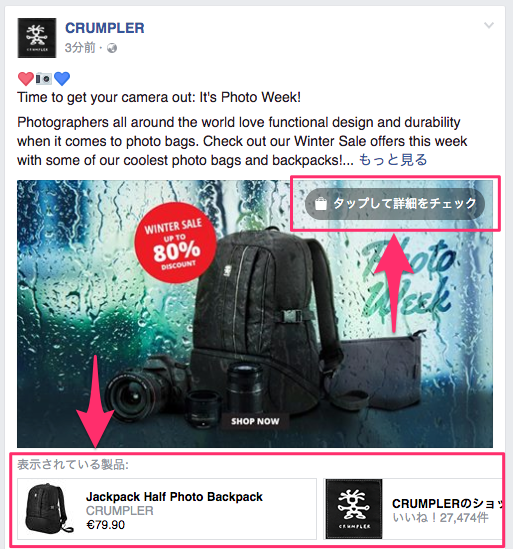The width and height of the screenshot is (513, 549).
Task: Click the red heart emoji in post
Action: tap(26, 78)
